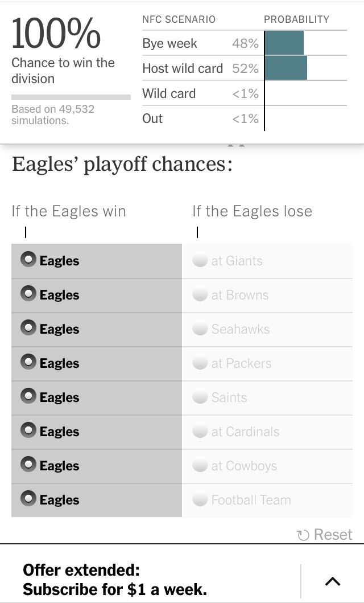Expand the subscribe offer with up chevron
The image size is (364, 603).
[332, 581]
